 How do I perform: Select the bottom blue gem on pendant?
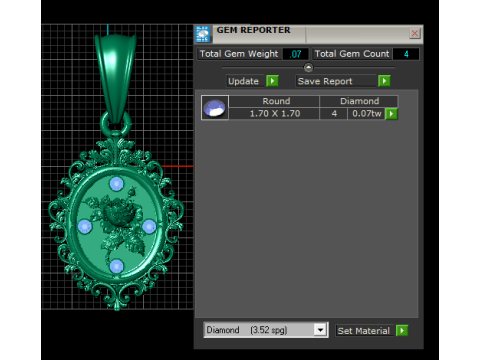point(116,266)
